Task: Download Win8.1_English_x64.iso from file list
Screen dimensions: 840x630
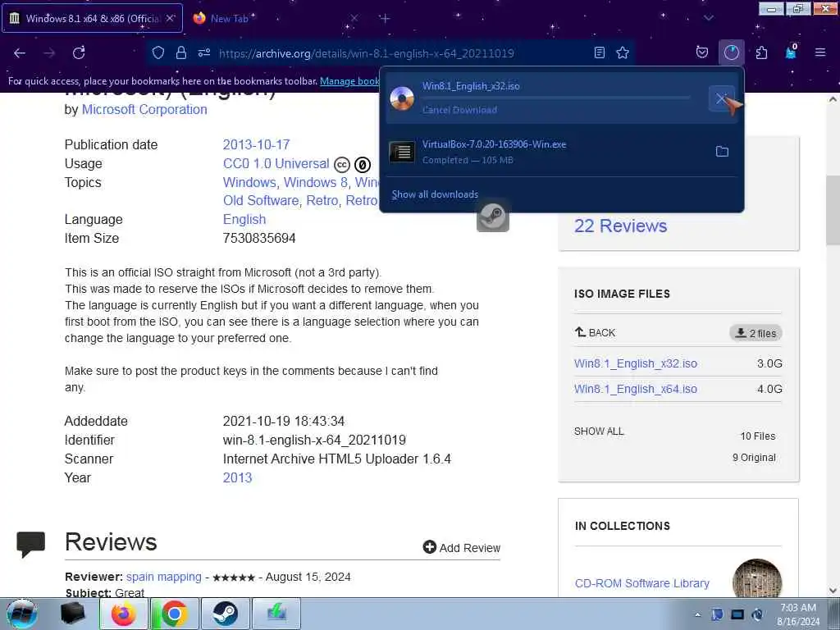Action: tap(636, 389)
